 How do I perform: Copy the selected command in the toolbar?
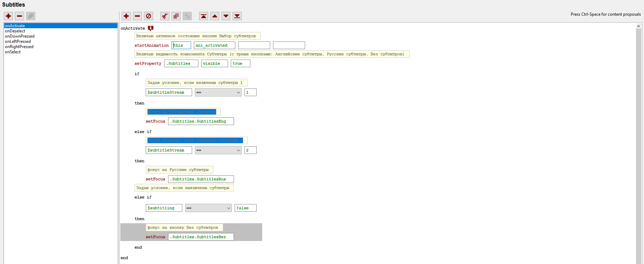click(x=176, y=16)
